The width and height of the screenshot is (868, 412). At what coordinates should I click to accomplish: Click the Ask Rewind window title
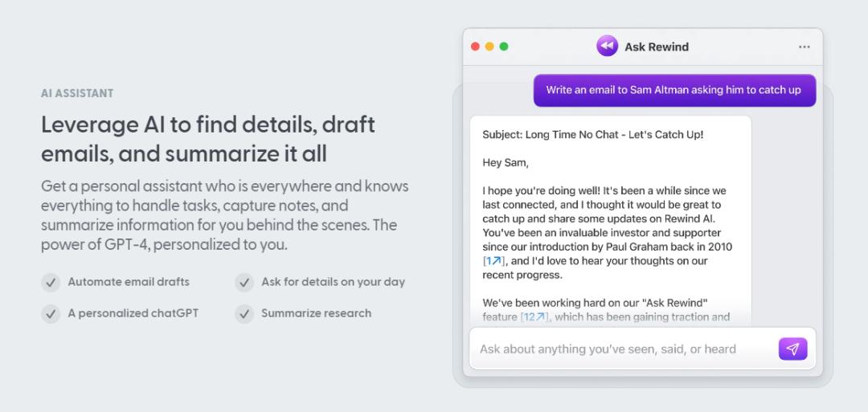[657, 47]
